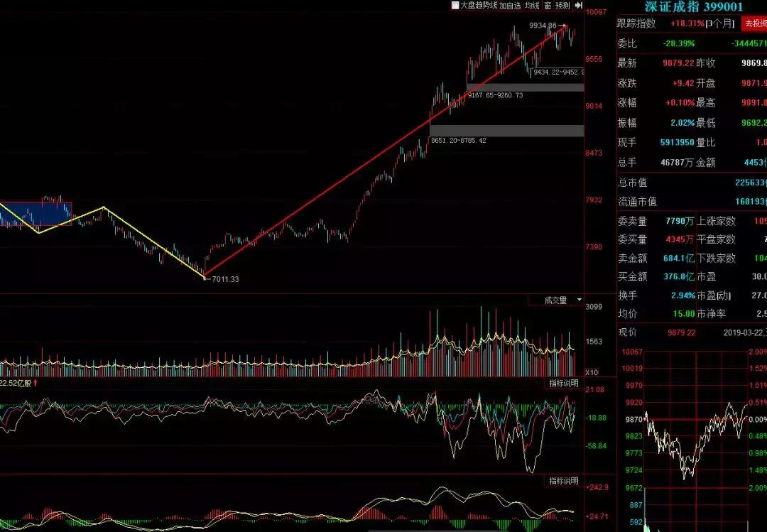Click the 现手 value 5913950

tap(677, 143)
